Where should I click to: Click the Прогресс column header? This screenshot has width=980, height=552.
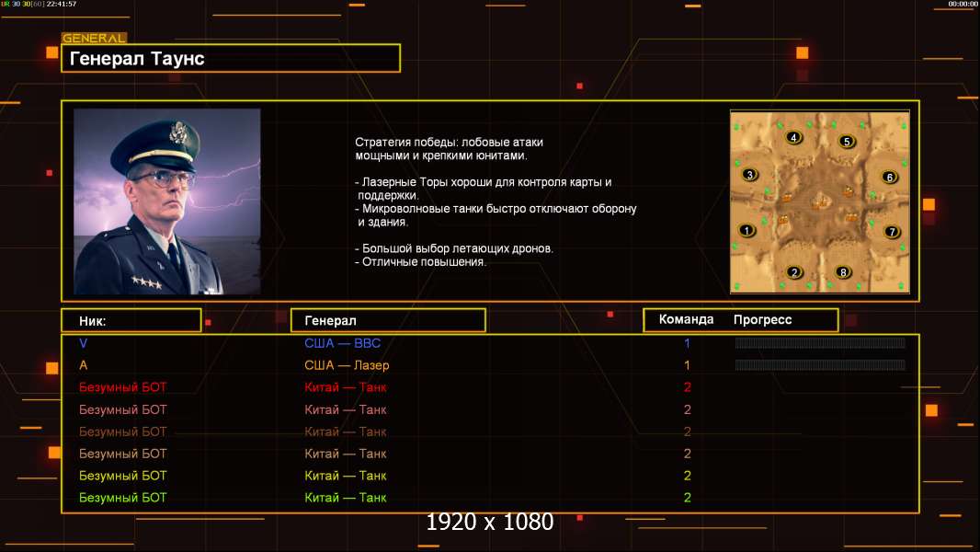tap(762, 320)
